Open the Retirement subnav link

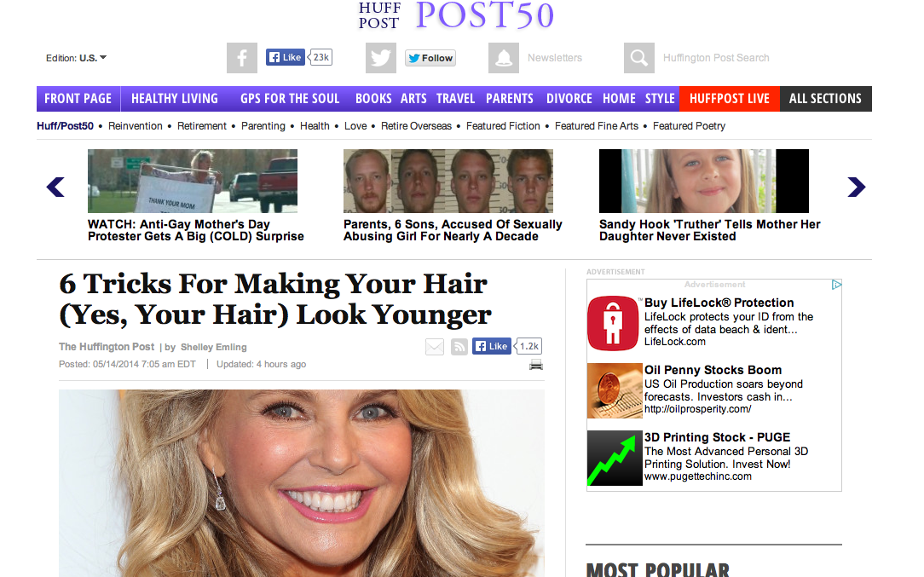[x=201, y=125]
